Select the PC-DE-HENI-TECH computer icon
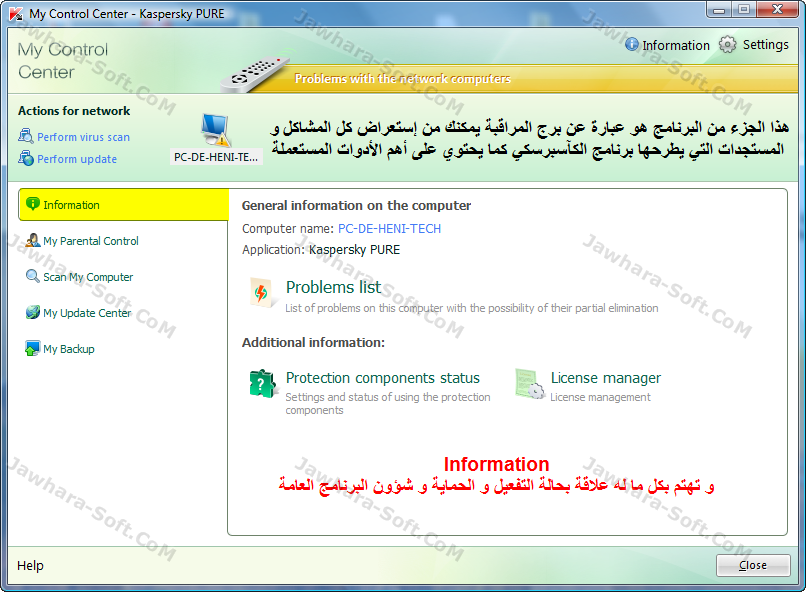 point(216,130)
